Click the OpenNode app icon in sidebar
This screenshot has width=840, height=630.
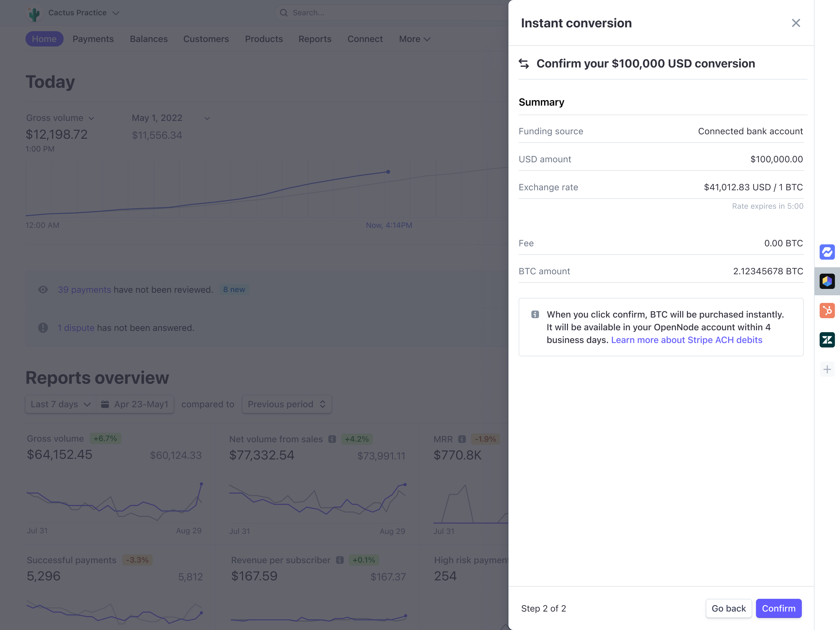827,281
